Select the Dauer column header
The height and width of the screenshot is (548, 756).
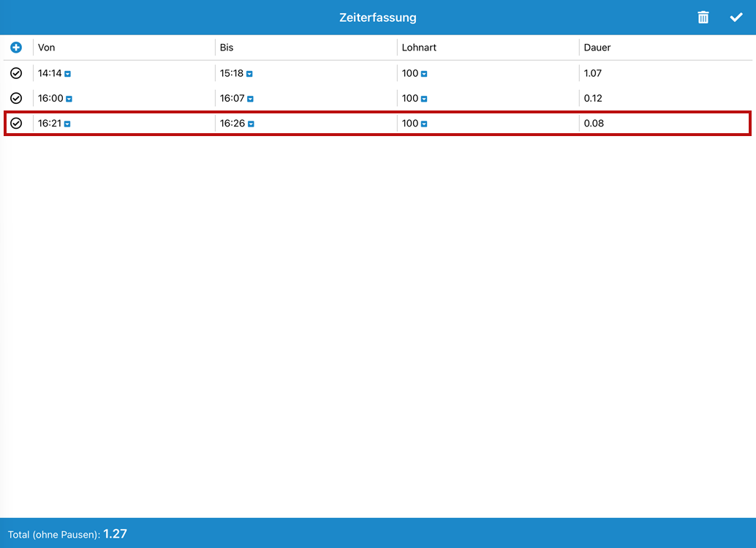(597, 48)
